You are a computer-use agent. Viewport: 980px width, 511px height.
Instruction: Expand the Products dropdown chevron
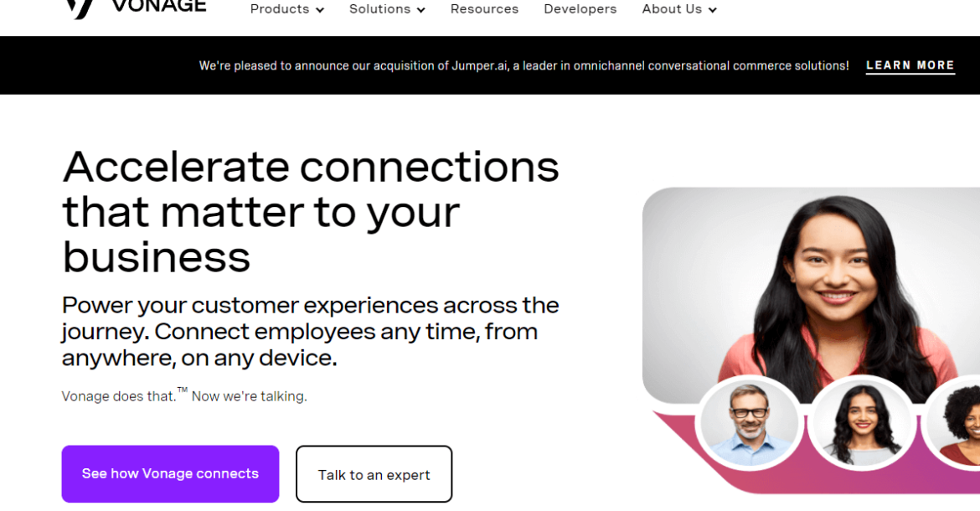point(320,10)
